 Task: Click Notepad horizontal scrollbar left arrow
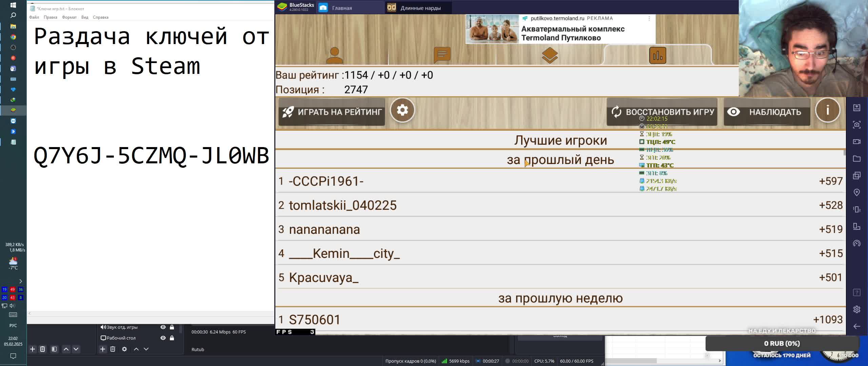click(x=29, y=313)
